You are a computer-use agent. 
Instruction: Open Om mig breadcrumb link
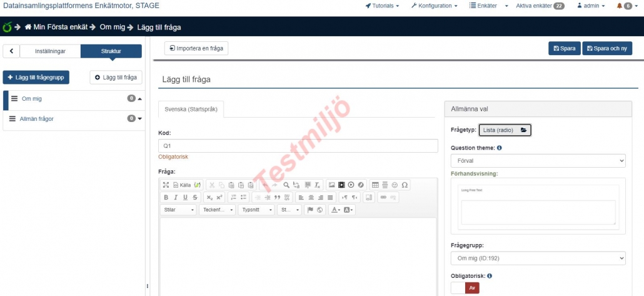[x=112, y=27]
